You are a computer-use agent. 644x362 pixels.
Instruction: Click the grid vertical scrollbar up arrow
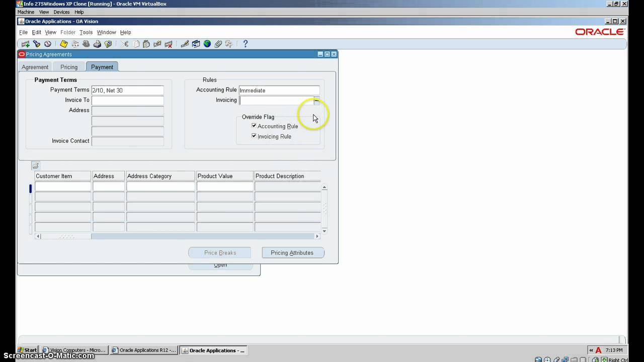tap(324, 188)
